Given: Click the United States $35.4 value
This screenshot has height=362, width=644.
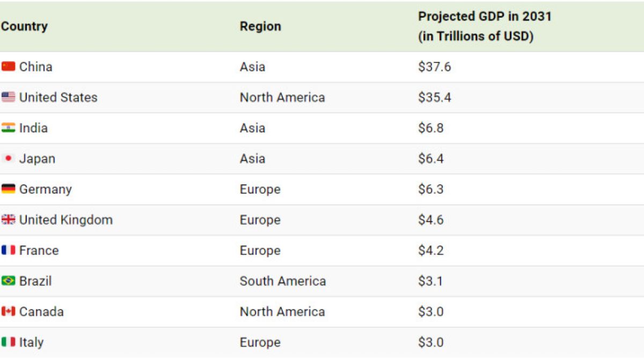Looking at the screenshot, I should tap(435, 97).
